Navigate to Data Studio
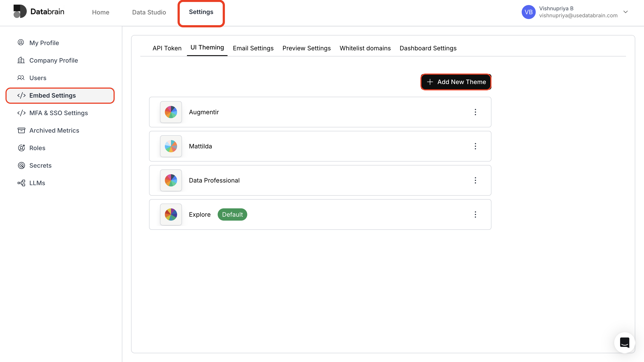This screenshot has width=644, height=362. 149,12
